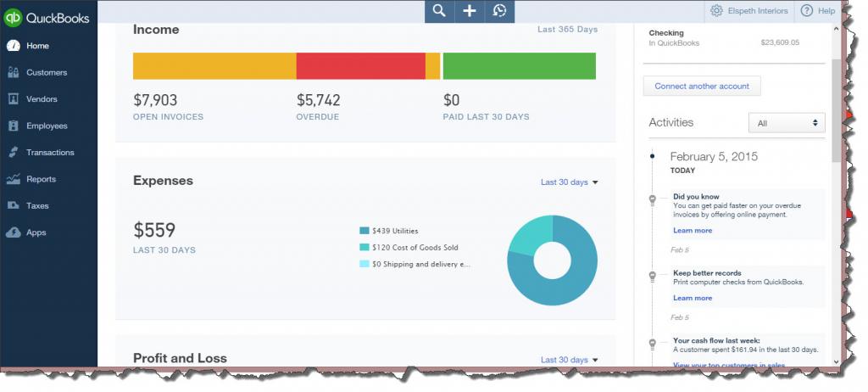This screenshot has height=392, width=868.
Task: Click the Vendors building icon
Action: [14, 98]
